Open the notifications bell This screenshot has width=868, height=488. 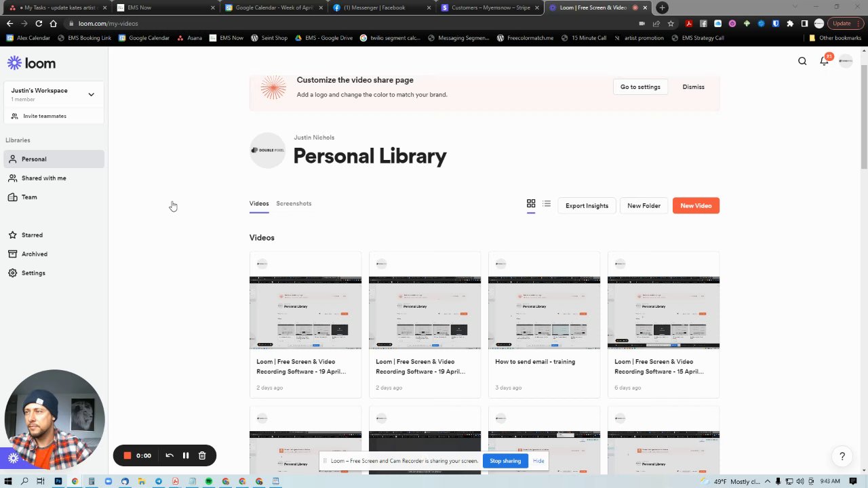(824, 61)
